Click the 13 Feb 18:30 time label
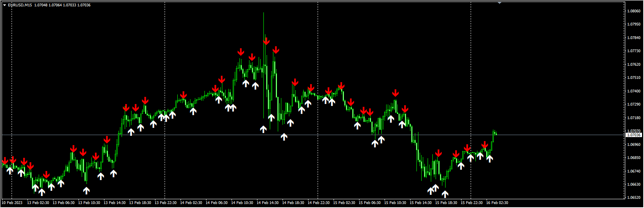Viewport: 644px width, 208px height. [x=140, y=203]
